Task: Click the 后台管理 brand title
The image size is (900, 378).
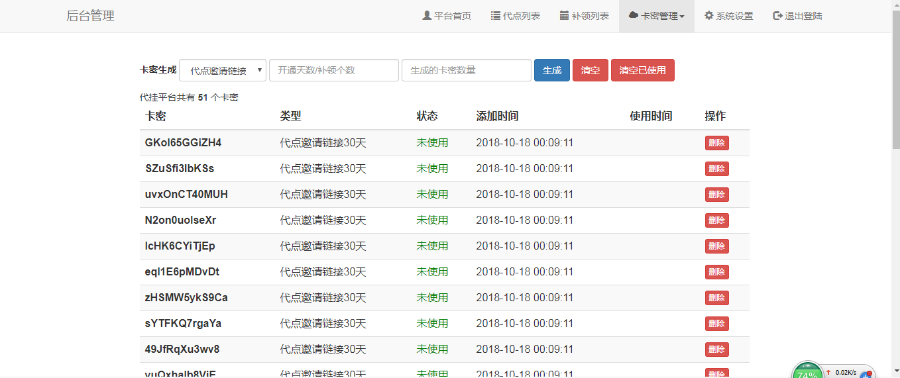Action: (90, 16)
